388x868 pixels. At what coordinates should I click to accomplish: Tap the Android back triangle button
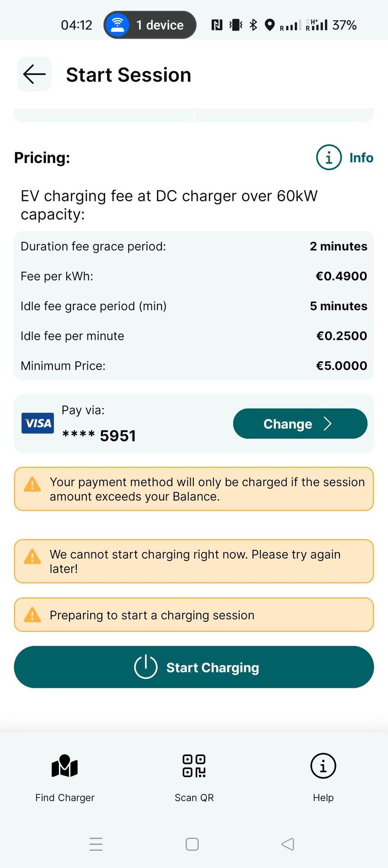tap(288, 844)
